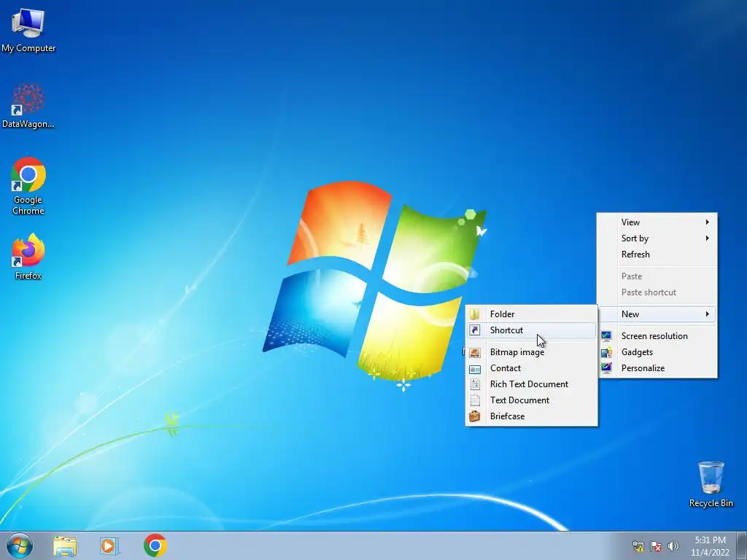Open Windows Explorer from the taskbar
Screen dimensions: 747x560
65,546
